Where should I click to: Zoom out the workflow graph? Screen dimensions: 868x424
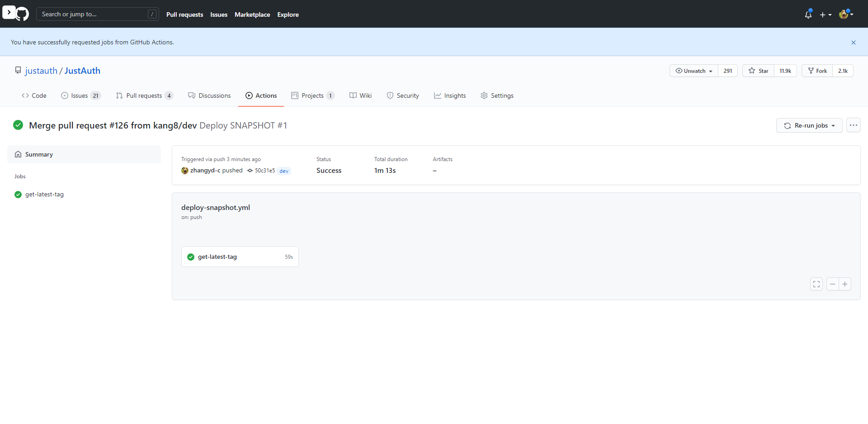(833, 284)
